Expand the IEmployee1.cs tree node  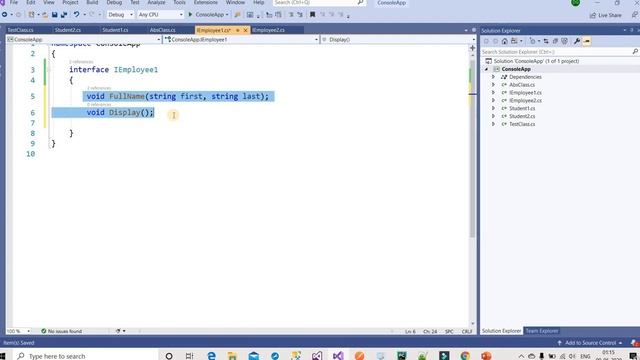(493, 93)
